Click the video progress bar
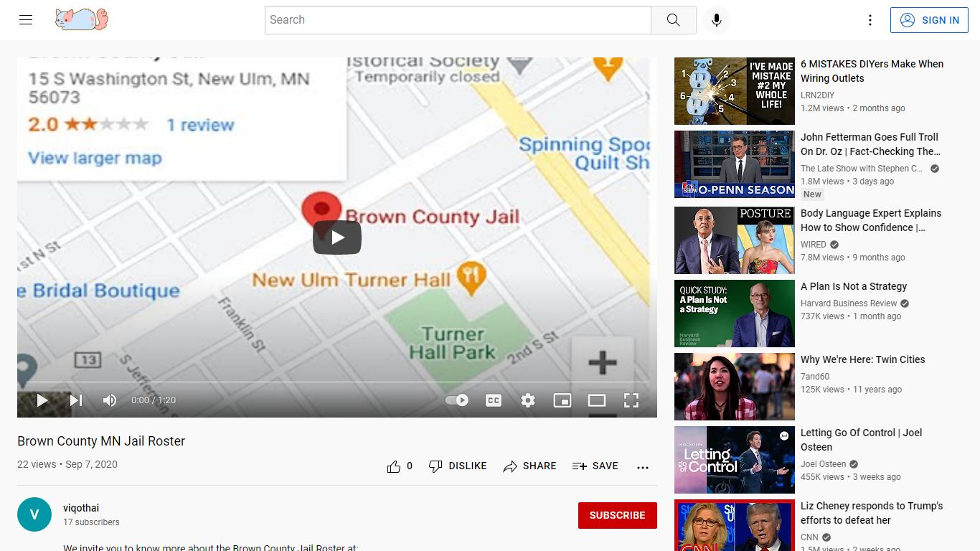Image resolution: width=980 pixels, height=551 pixels. click(337, 382)
